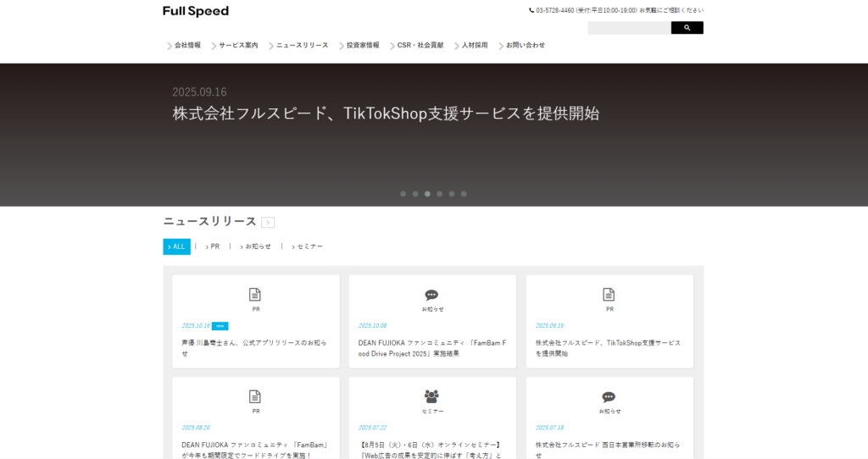The width and height of the screenshot is (868, 459).
Task: Open the 投資家情報 menu item
Action: [362, 45]
